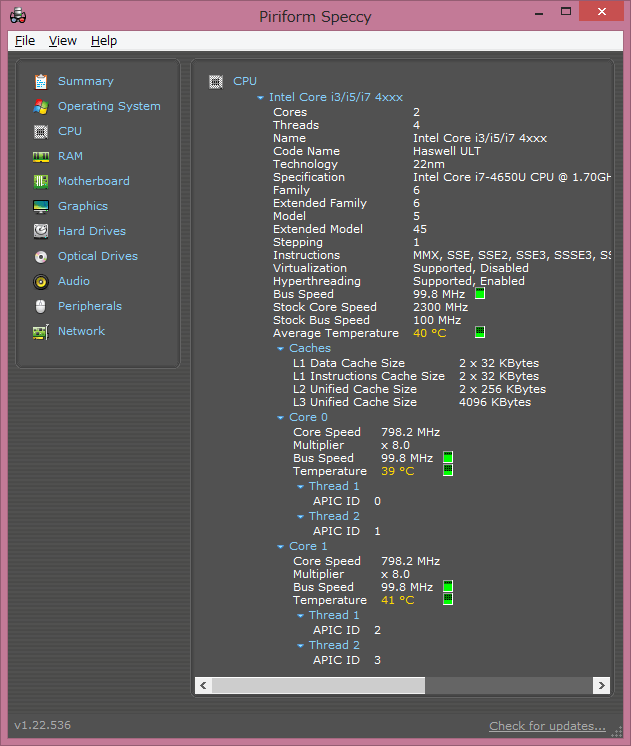Select the RAM section
631x746 pixels.
[x=70, y=156]
